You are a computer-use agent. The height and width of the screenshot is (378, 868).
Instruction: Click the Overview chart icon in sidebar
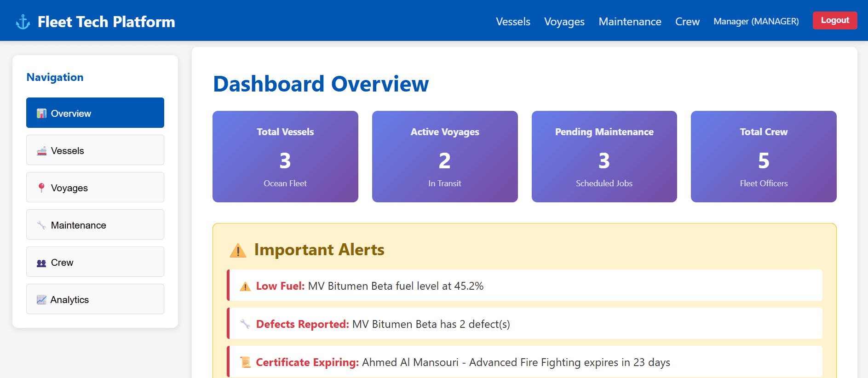(x=41, y=113)
